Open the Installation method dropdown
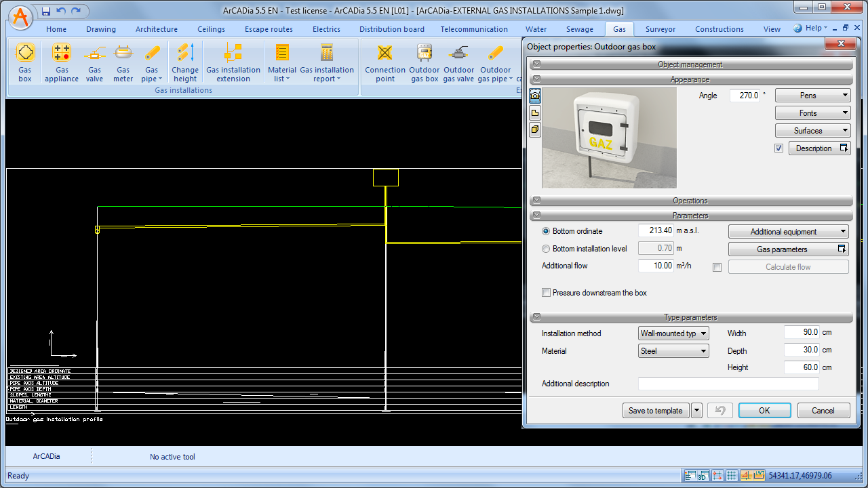This screenshot has width=868, height=488. 673,333
